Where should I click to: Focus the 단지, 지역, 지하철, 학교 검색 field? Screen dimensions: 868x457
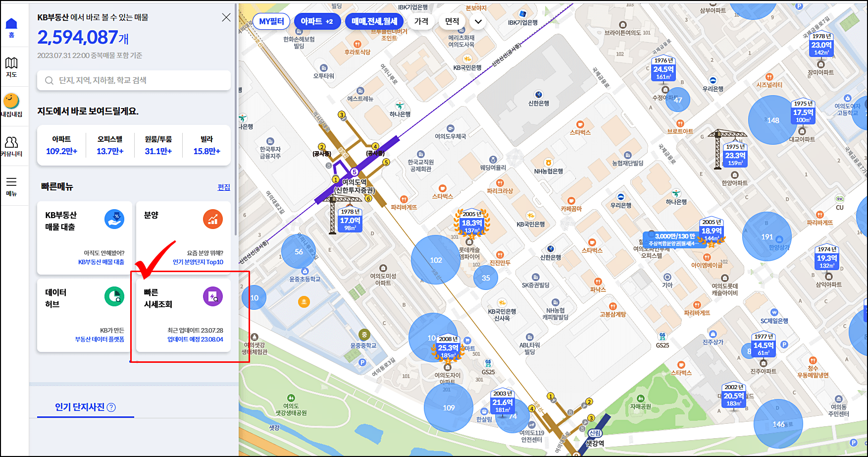point(134,80)
